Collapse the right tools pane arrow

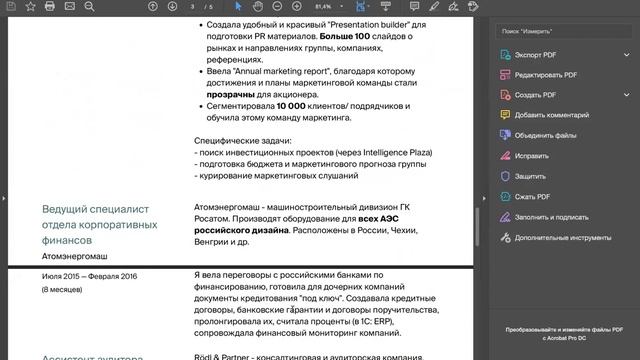[x=484, y=198]
